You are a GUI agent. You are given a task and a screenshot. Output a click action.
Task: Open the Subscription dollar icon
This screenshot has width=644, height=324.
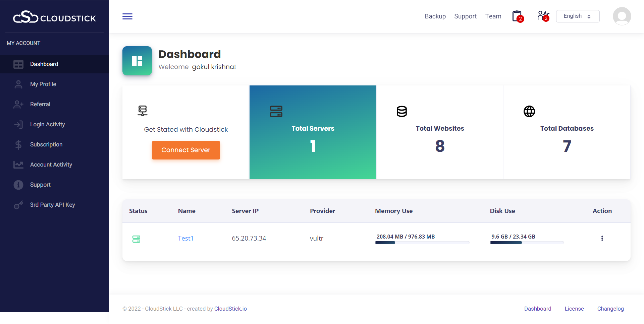click(x=18, y=144)
